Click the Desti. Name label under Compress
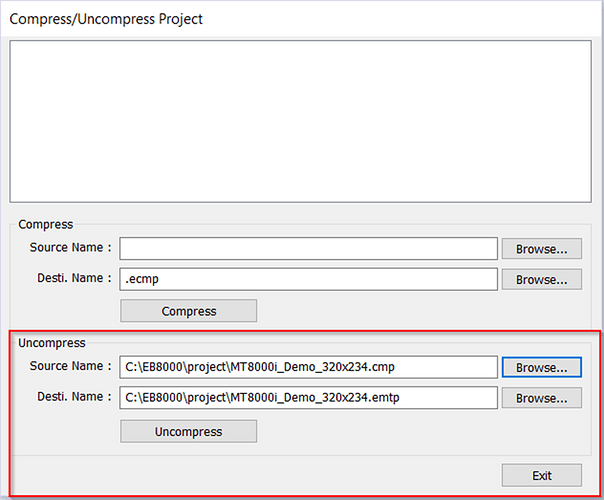 click(65, 279)
